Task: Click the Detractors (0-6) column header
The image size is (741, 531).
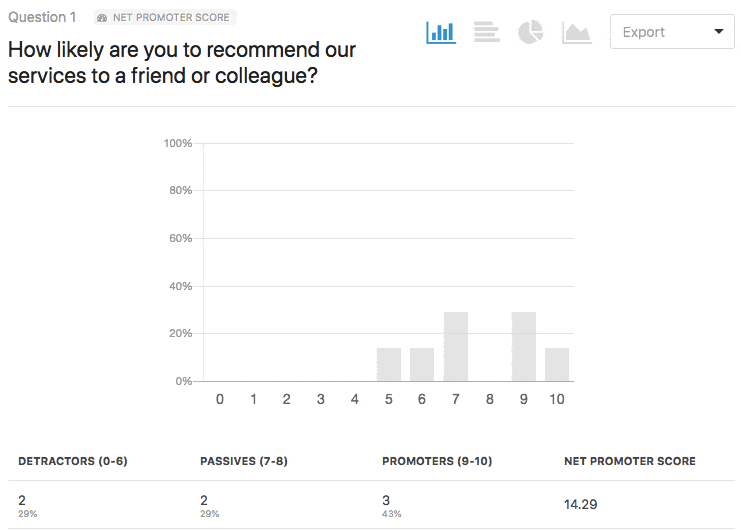Action: click(73, 461)
